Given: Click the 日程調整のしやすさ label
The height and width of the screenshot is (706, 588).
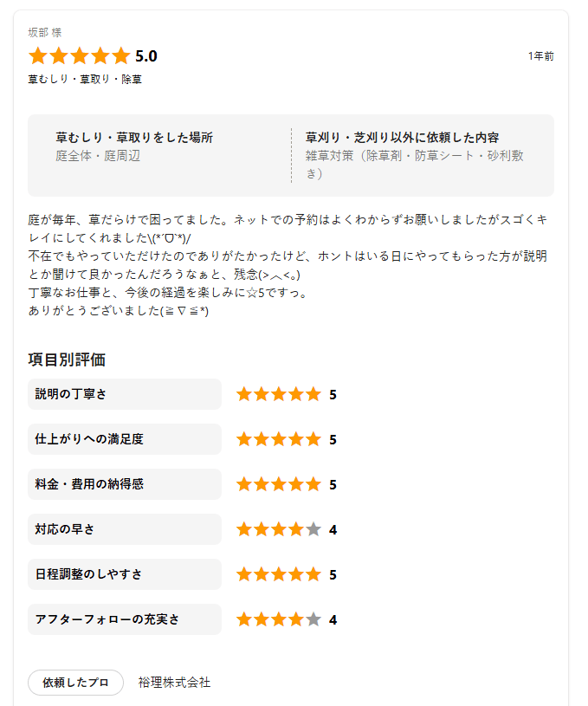Looking at the screenshot, I should (89, 574).
